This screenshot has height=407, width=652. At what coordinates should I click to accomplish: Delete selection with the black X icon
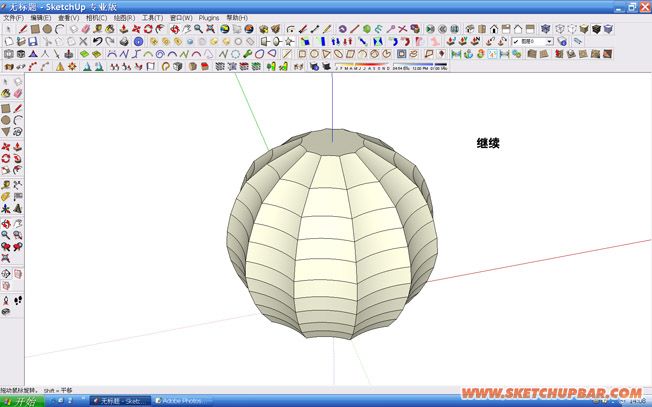click(83, 41)
